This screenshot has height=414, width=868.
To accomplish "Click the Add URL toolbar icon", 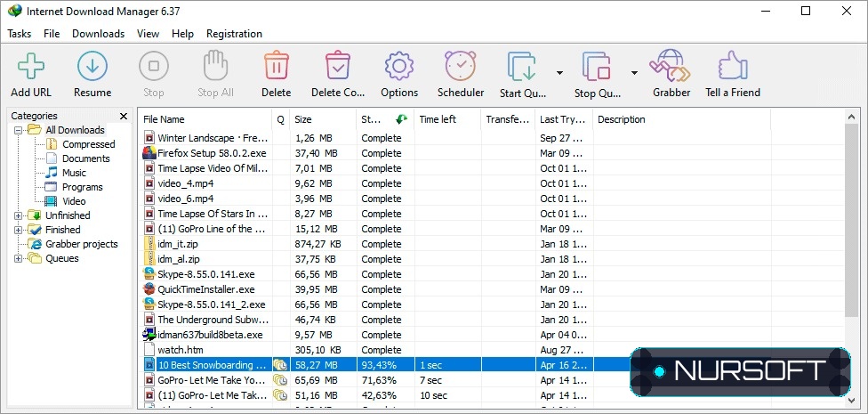I will (x=31, y=67).
